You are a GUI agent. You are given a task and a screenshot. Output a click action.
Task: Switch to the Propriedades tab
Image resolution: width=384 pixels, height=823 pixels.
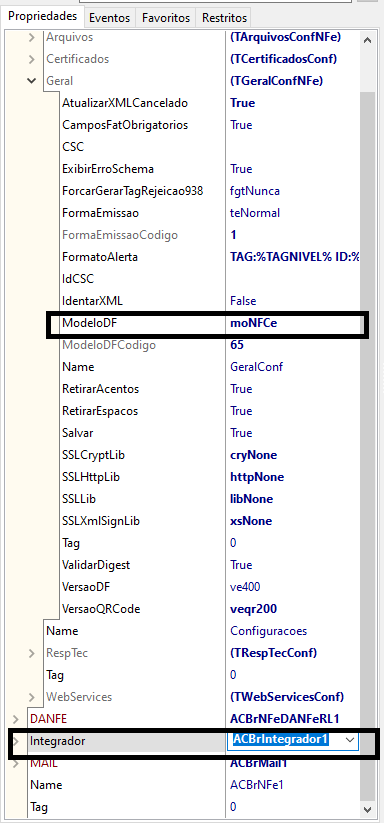pos(42,16)
